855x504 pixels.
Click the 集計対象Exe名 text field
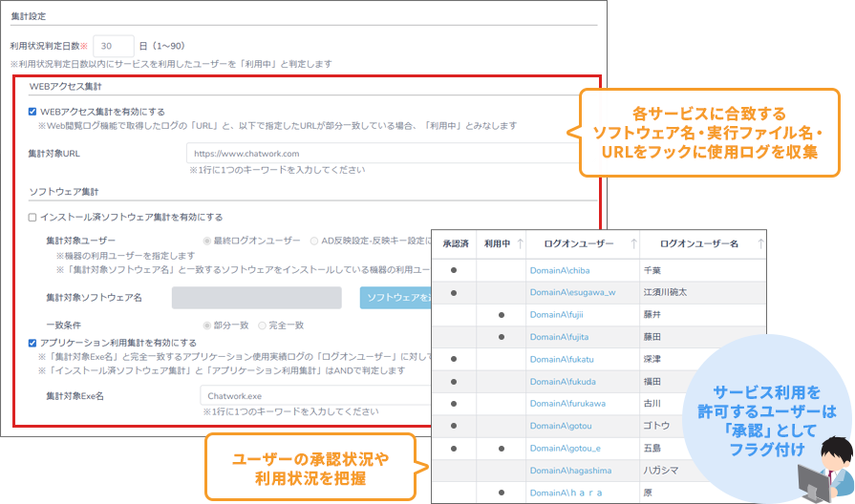(x=315, y=396)
